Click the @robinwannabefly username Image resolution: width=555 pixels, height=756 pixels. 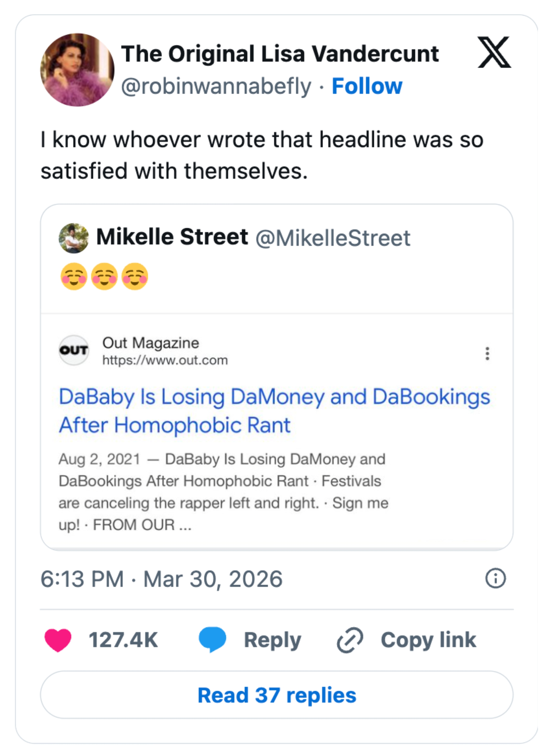(217, 86)
